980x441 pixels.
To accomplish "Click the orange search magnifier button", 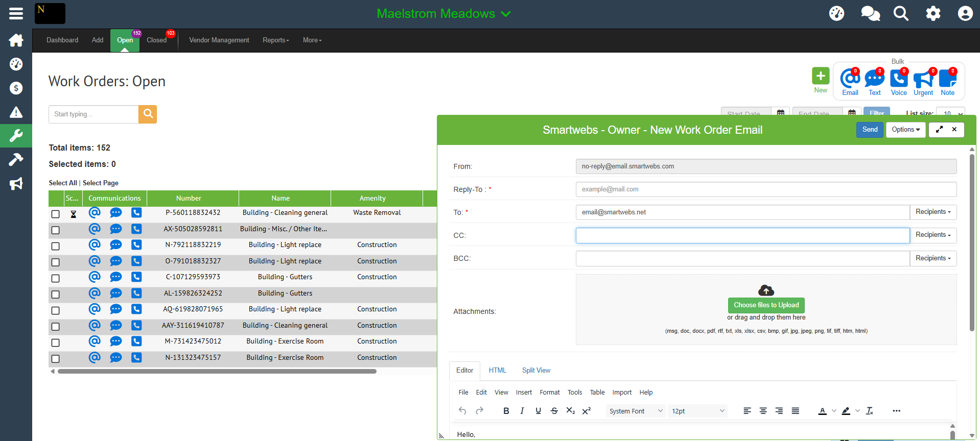I will coord(148,114).
